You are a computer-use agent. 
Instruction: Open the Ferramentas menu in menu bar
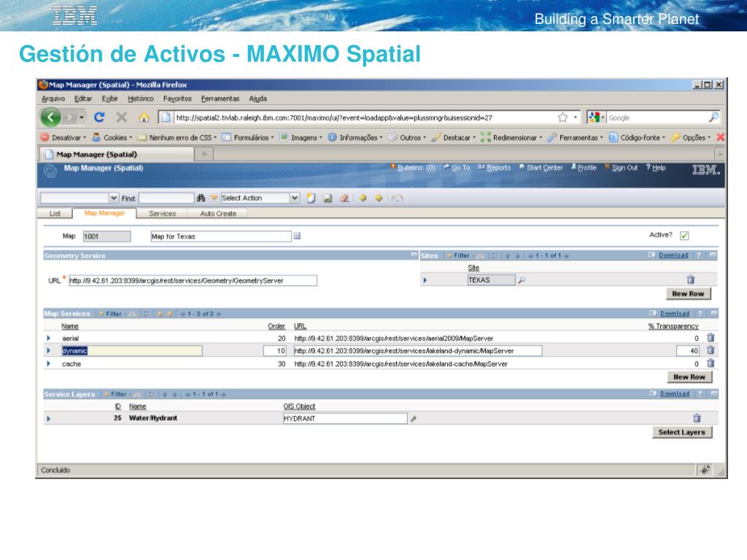tap(220, 98)
